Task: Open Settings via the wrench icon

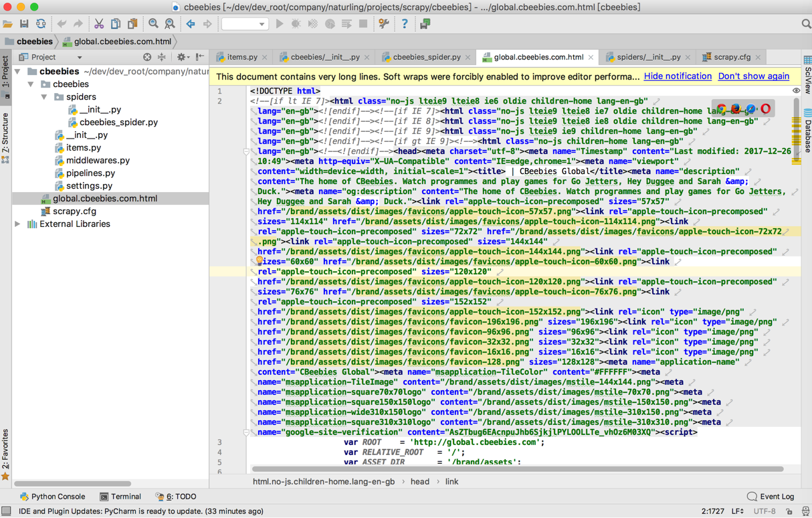Action: (384, 24)
